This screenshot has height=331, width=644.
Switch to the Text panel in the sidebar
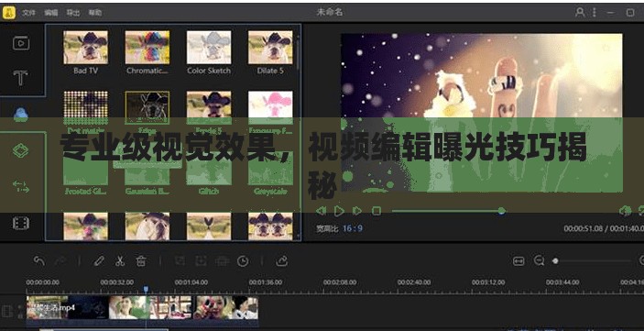pos(20,78)
